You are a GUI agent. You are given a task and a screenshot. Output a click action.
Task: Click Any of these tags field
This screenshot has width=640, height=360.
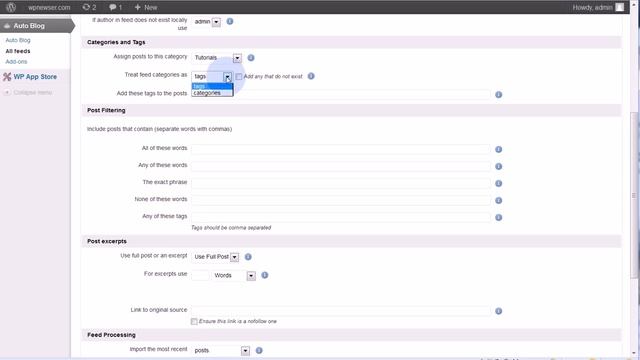point(340,218)
